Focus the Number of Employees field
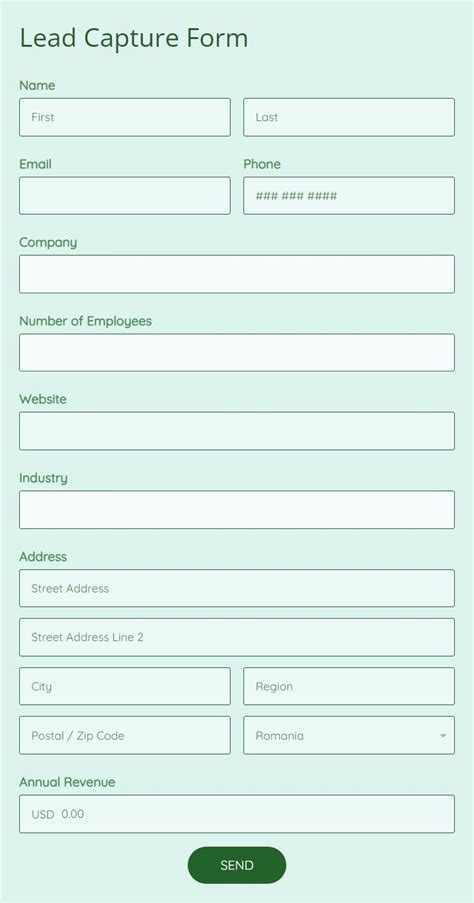This screenshot has height=903, width=474. tap(237, 352)
